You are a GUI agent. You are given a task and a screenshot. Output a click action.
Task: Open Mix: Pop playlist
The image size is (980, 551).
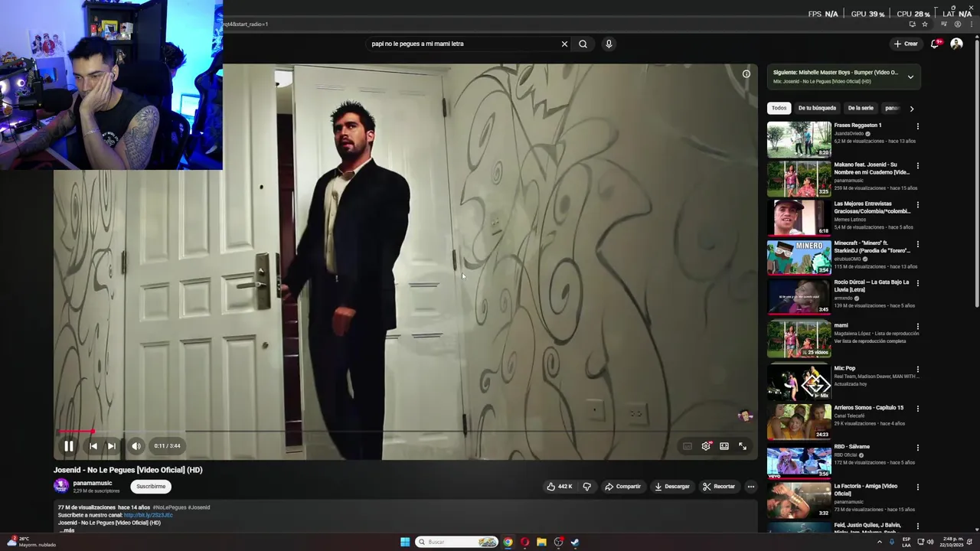point(799,382)
